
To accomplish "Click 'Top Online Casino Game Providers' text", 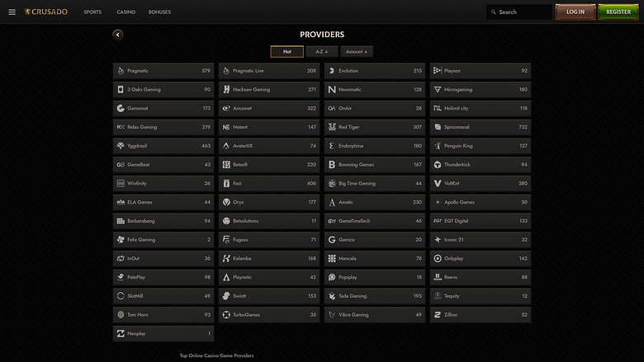I will pyautogui.click(x=216, y=356).
